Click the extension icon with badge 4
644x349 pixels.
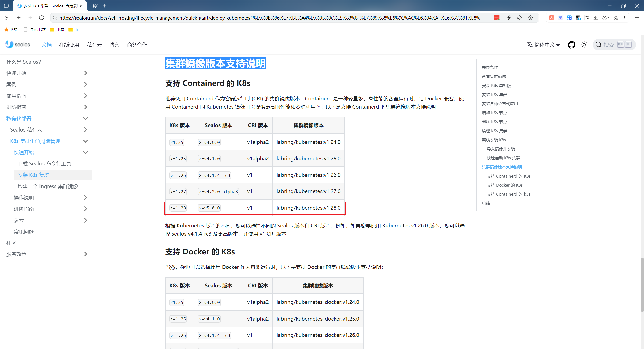pyautogui.click(x=578, y=18)
